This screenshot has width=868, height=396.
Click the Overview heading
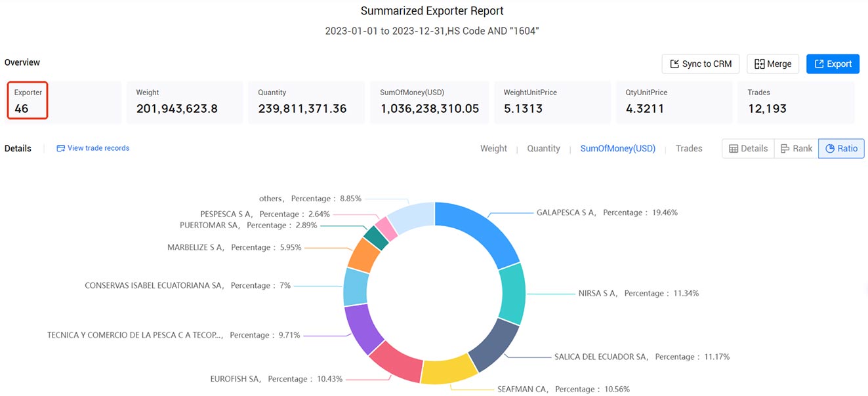tap(22, 62)
